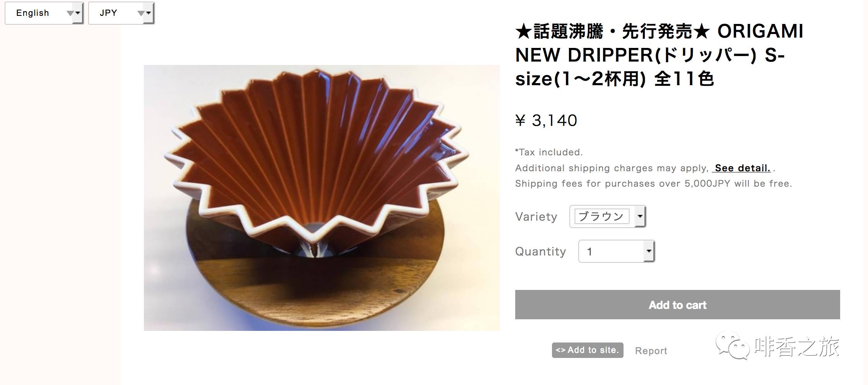Expand the Variety ブラウン selector
This screenshot has width=868, height=385.
click(608, 216)
